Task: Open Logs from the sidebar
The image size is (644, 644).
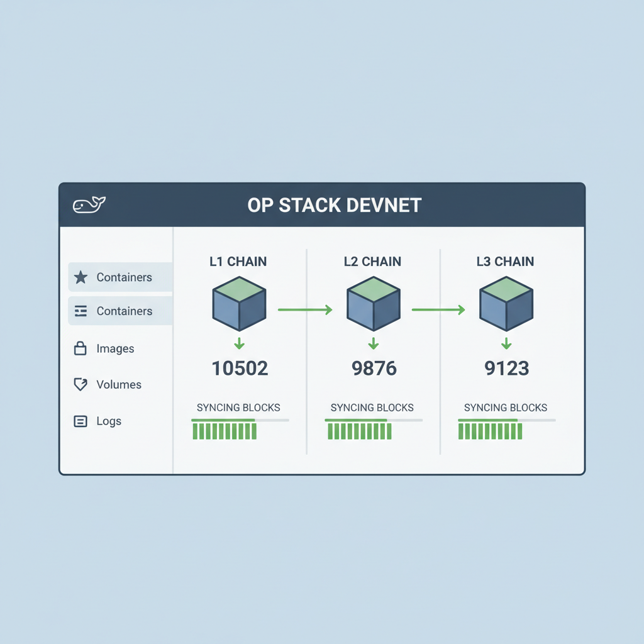Action: point(109,421)
